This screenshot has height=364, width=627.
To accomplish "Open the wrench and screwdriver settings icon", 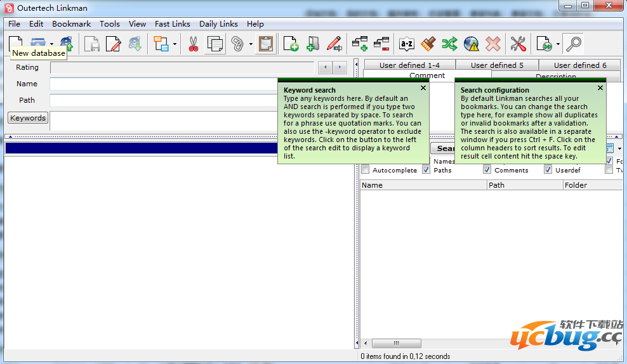I will click(x=518, y=44).
